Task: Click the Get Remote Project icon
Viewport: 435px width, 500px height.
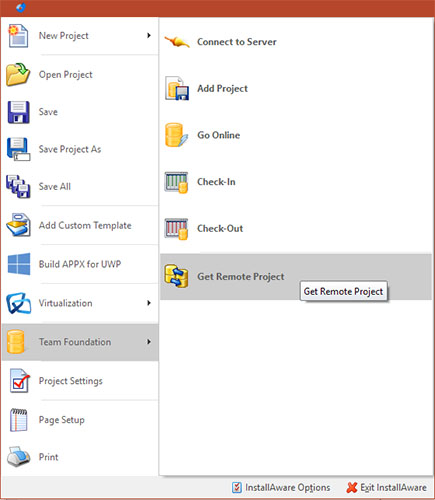Action: [177, 276]
